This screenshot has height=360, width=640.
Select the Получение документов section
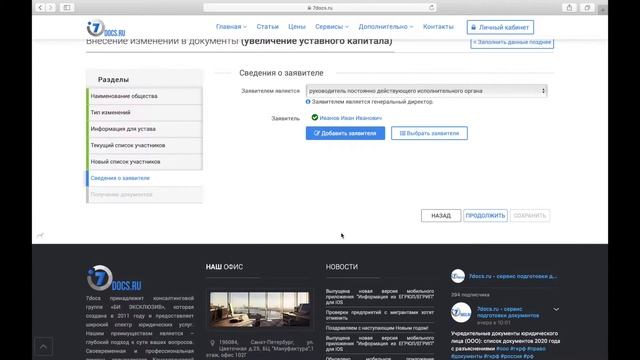tap(144, 194)
